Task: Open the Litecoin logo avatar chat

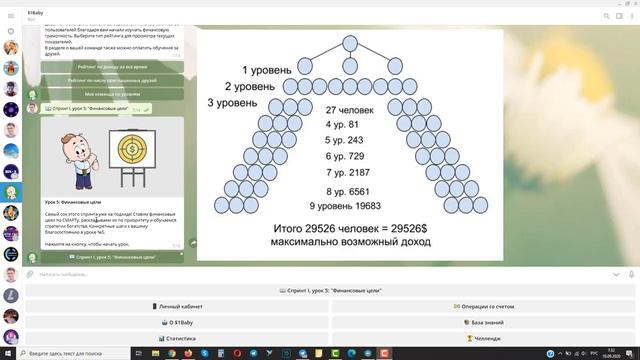Action: pos(11,296)
